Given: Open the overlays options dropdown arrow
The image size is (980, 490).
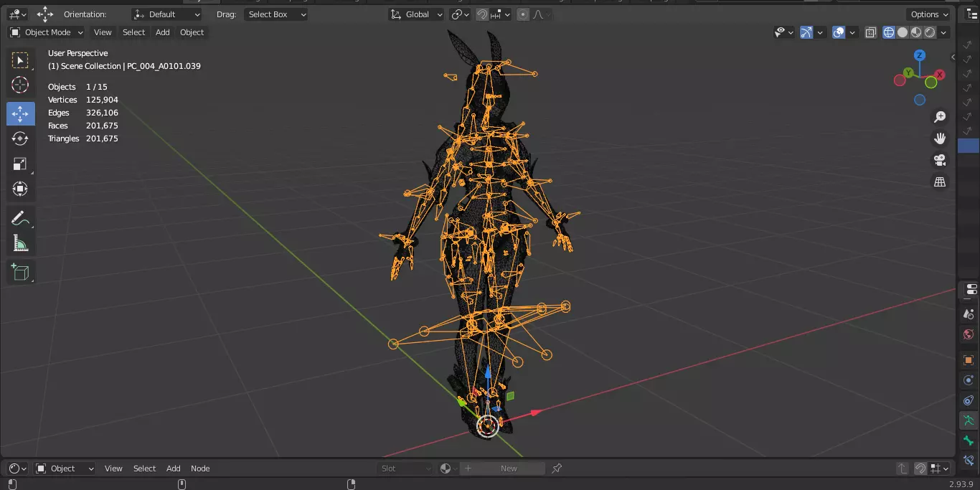Looking at the screenshot, I should point(852,32).
